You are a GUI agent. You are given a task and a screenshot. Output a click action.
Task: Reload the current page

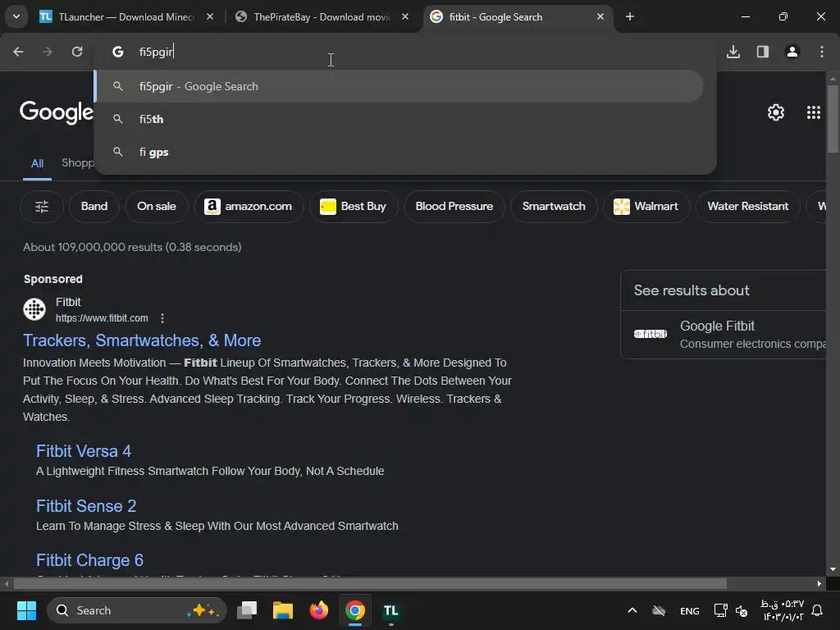point(77,52)
